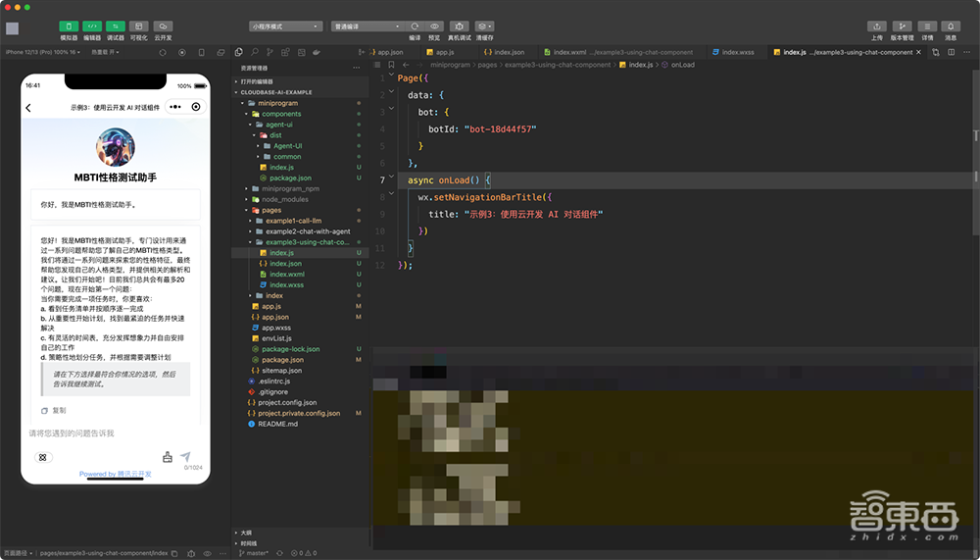Toggle the 编辑器 editor panel button
This screenshot has width=980, height=560.
(92, 25)
